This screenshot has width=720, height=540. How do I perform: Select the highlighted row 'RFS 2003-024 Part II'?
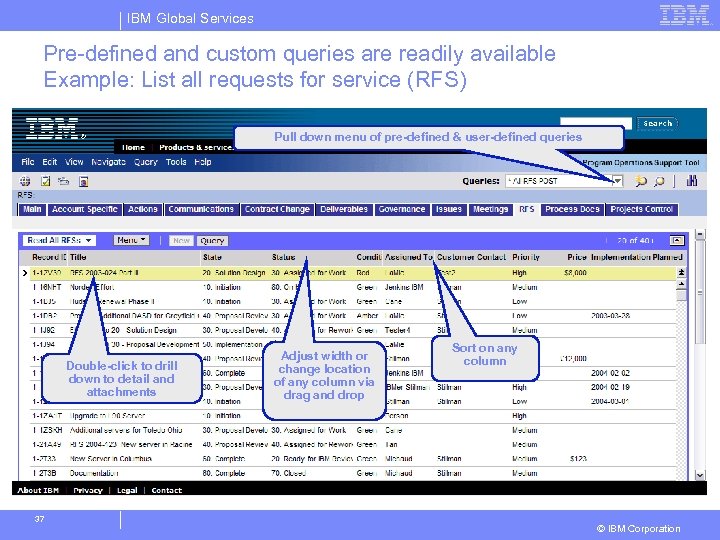pos(354,273)
